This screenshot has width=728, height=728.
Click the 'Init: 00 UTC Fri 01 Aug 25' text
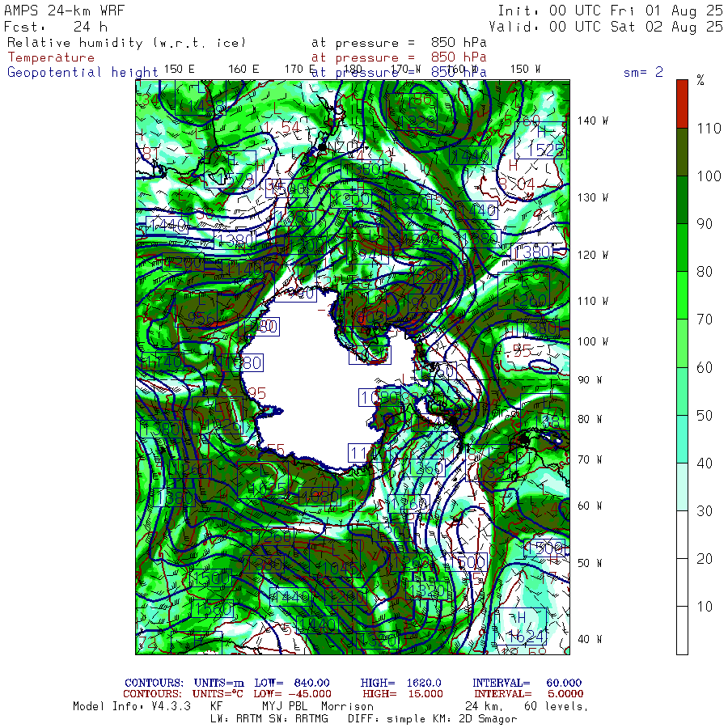pyautogui.click(x=610, y=11)
